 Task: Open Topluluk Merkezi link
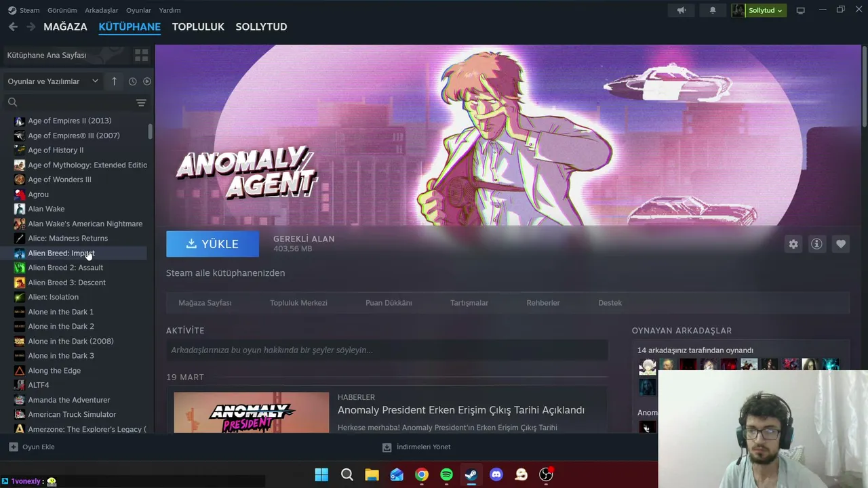pyautogui.click(x=298, y=303)
